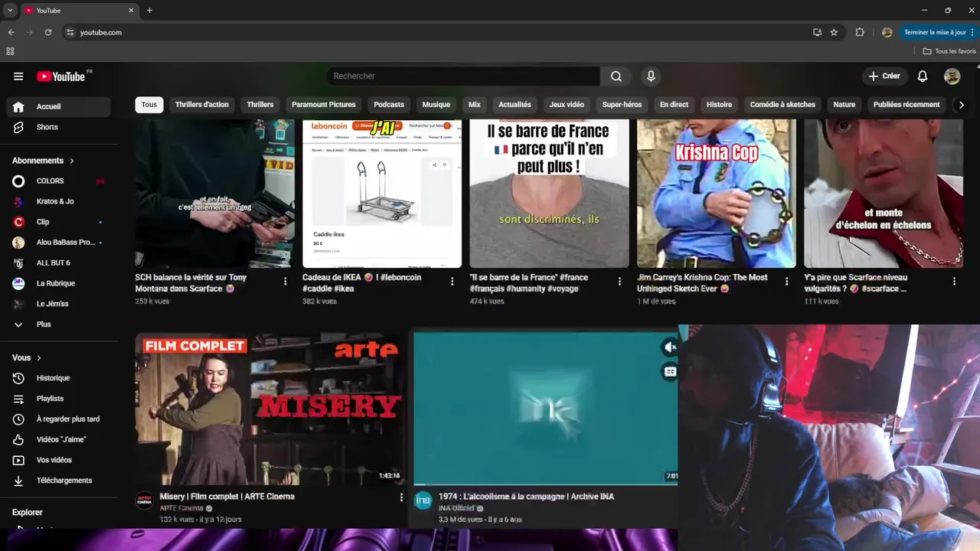Open Tous les favoris bookmarks folder
Viewport: 980px width, 551px height.
(949, 51)
